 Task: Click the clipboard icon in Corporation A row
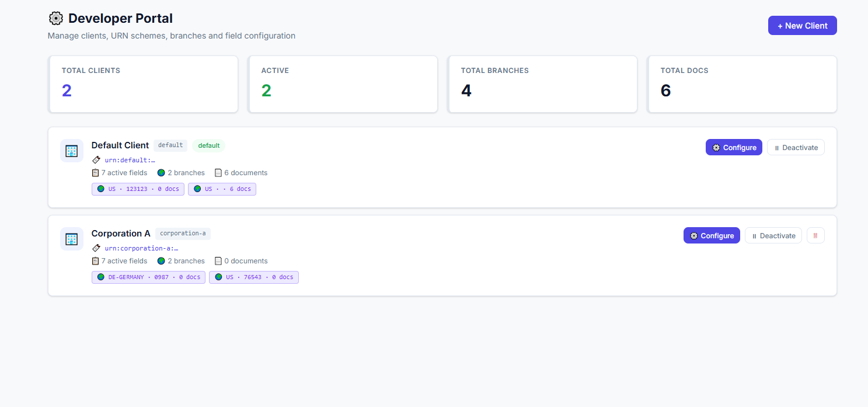tap(96, 261)
